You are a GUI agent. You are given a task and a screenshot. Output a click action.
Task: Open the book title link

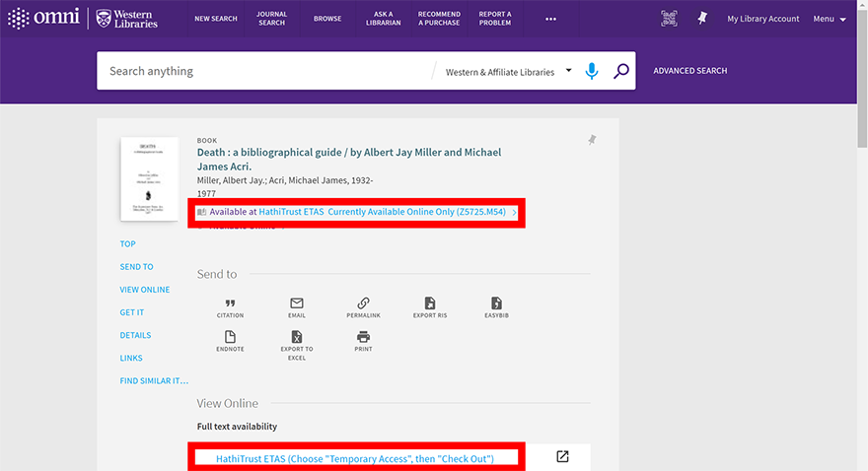point(349,160)
